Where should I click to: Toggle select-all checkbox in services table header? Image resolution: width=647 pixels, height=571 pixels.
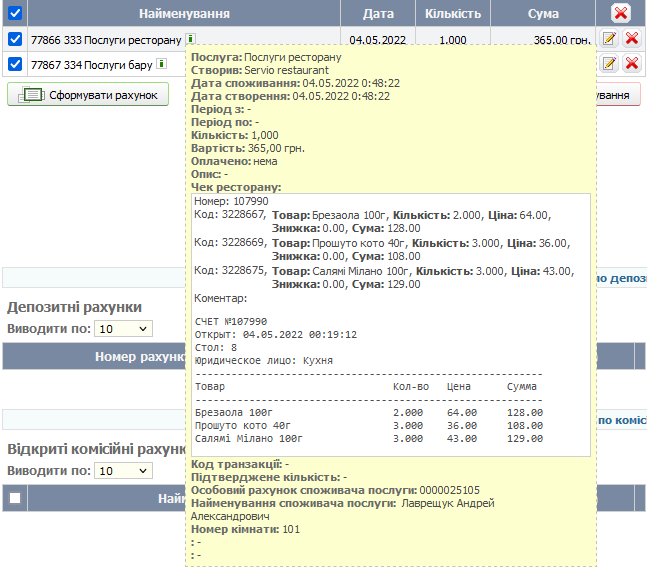tap(14, 14)
